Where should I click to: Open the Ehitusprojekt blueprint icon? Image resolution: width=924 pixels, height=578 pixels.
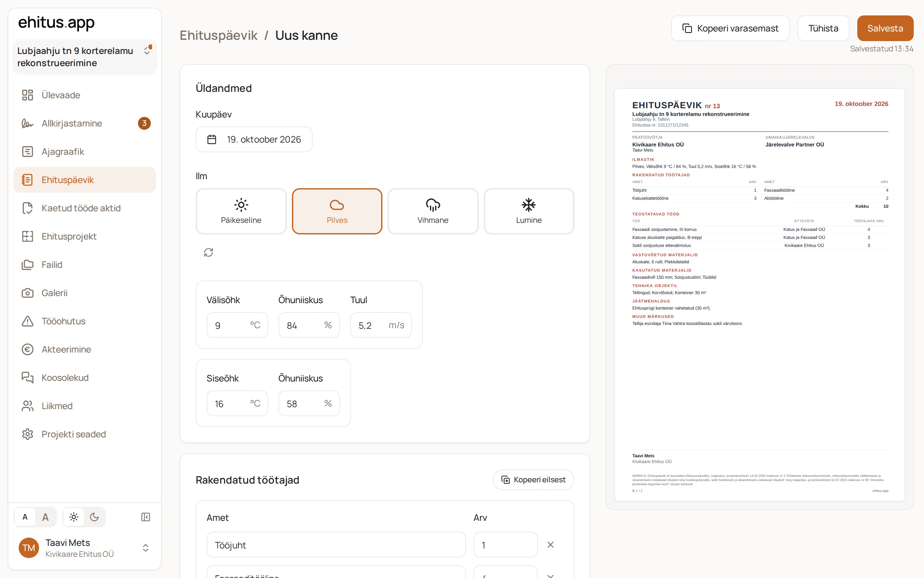28,236
